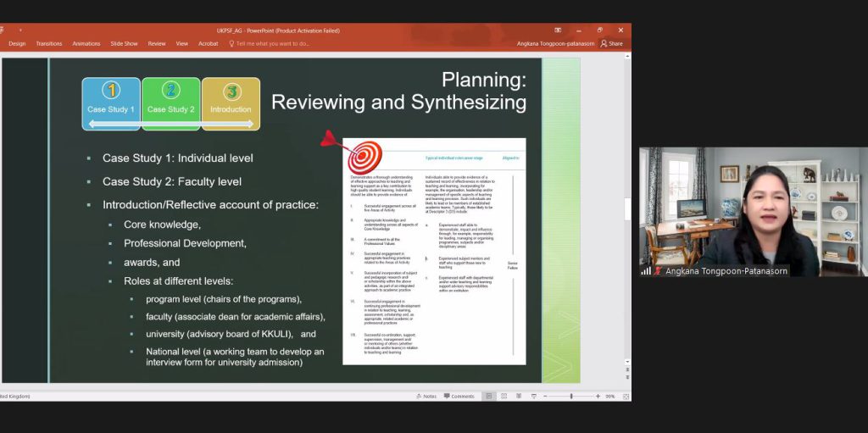Open the Transitions tab
Screen dimensions: 868x433
(49, 43)
